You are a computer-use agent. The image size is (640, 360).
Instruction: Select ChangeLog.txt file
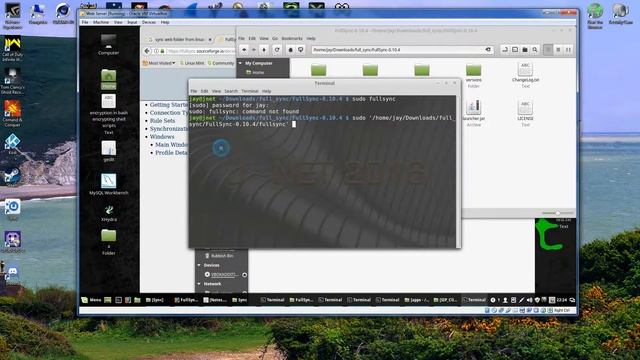tap(525, 74)
